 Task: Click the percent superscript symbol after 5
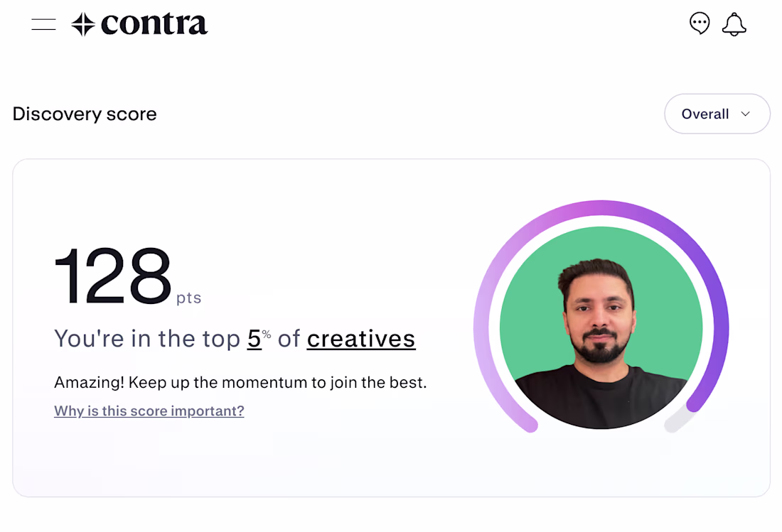(267, 335)
